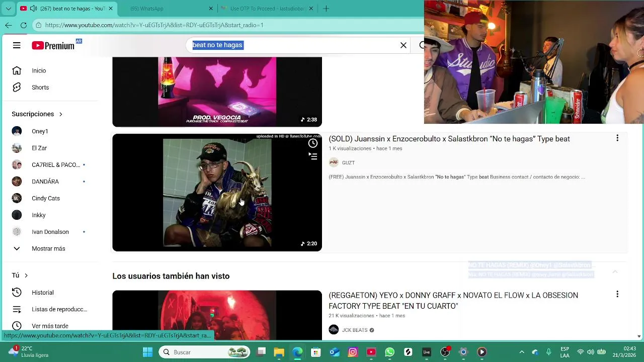This screenshot has width=644, height=362.
Task: Open the Windows Start menu
Action: pos(147,352)
